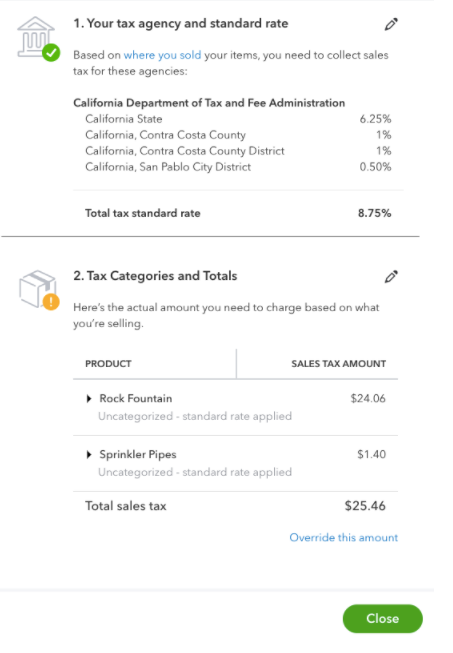Image resolution: width=453 pixels, height=653 pixels.
Task: Click the green checkmark status badge
Action: 51,53
